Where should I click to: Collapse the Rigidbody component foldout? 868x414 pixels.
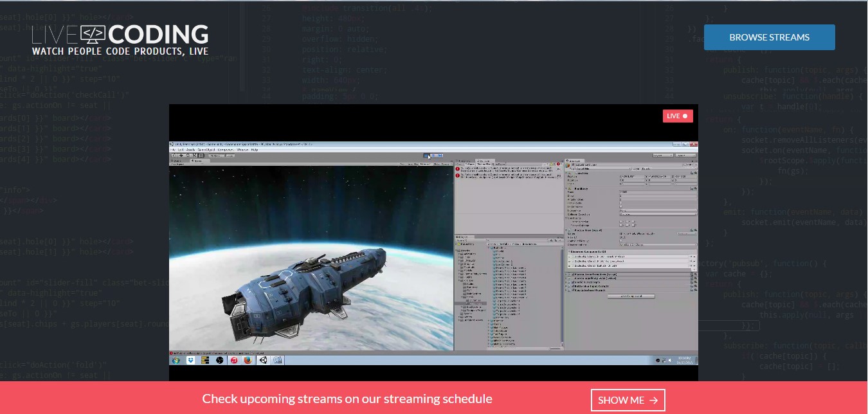click(x=566, y=188)
